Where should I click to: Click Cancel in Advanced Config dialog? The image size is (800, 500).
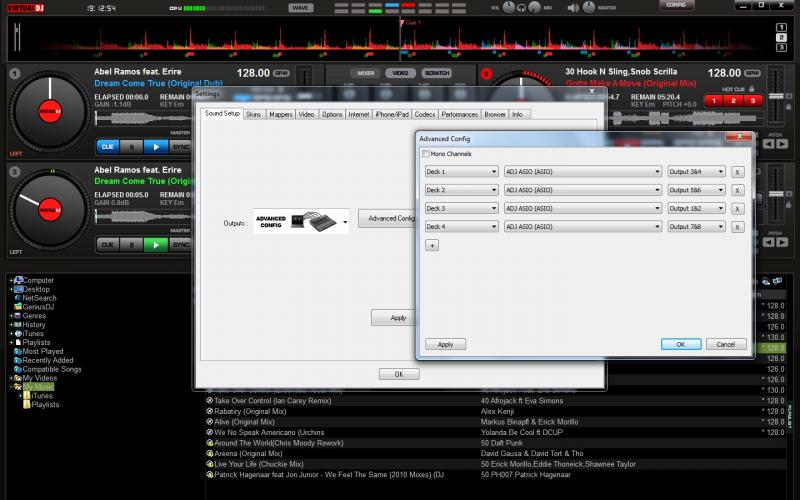point(726,344)
